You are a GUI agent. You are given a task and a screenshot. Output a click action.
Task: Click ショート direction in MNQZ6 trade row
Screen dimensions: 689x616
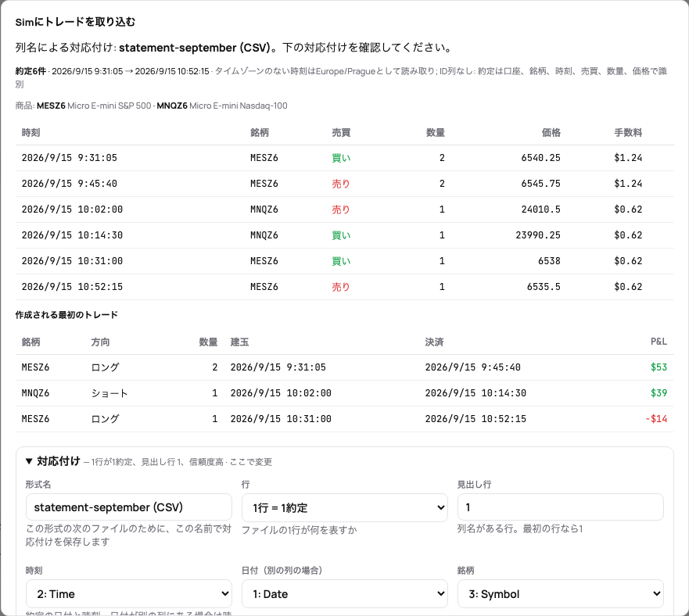(109, 392)
